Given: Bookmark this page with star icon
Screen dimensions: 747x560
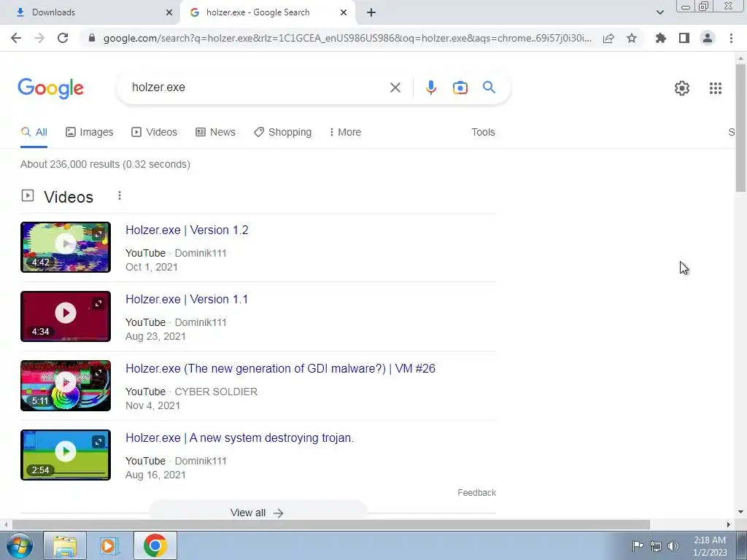Looking at the screenshot, I should coord(632,38).
